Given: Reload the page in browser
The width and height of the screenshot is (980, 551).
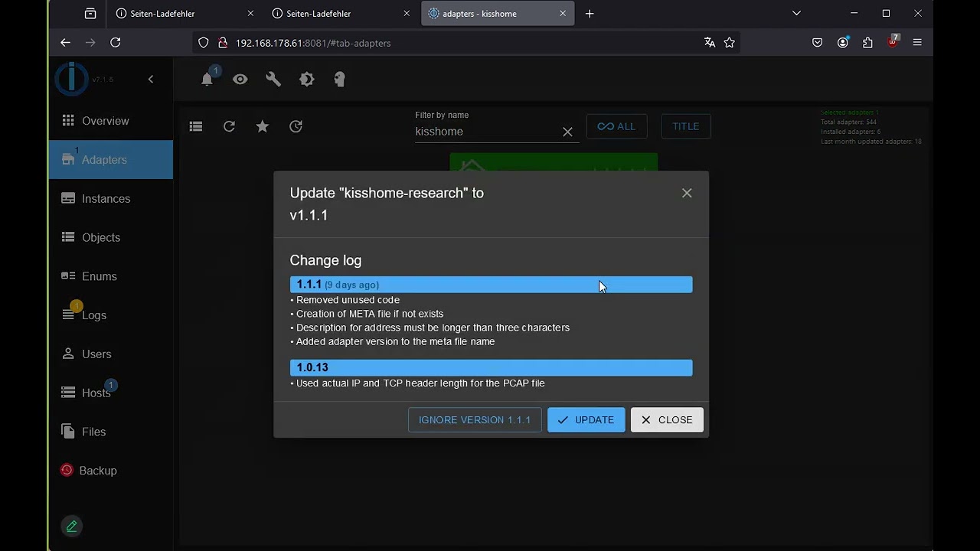Looking at the screenshot, I should [116, 43].
